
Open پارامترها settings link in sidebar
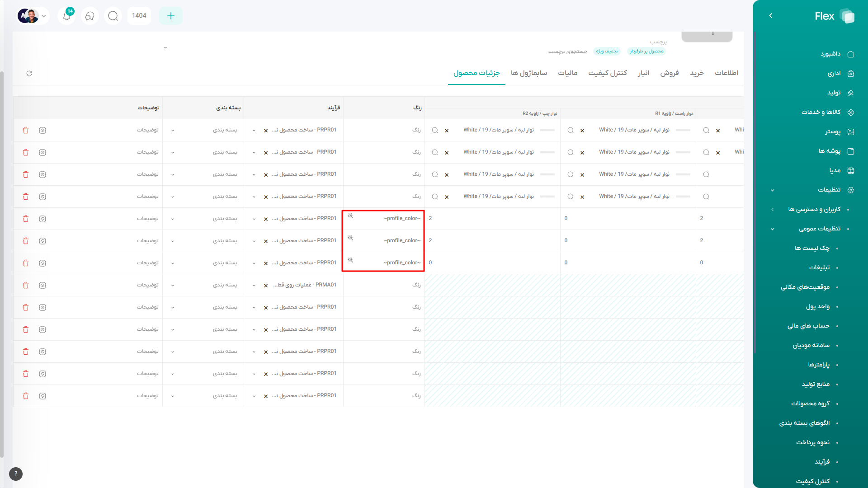(819, 365)
